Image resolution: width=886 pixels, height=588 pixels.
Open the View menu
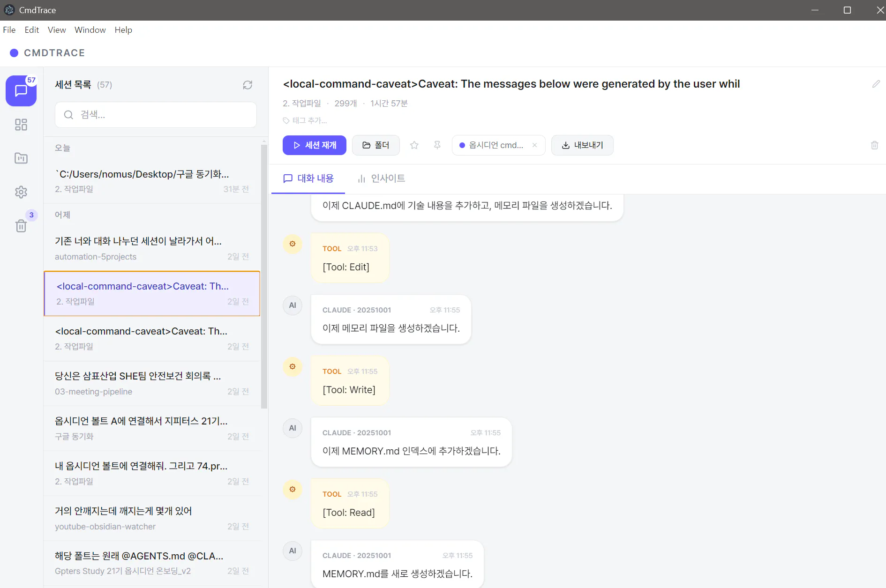pyautogui.click(x=57, y=30)
